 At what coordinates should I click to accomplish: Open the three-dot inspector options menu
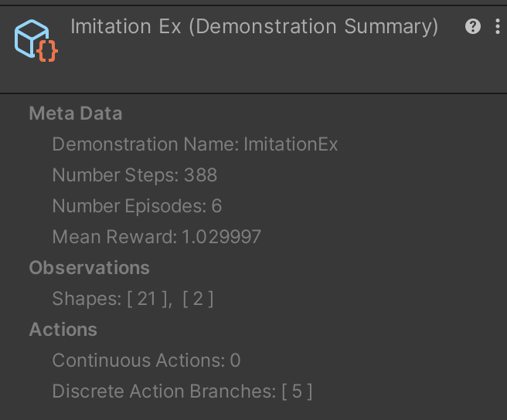(498, 26)
